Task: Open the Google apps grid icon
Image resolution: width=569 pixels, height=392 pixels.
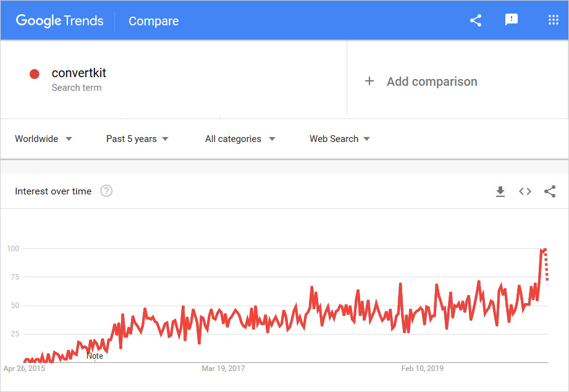Action: [554, 20]
